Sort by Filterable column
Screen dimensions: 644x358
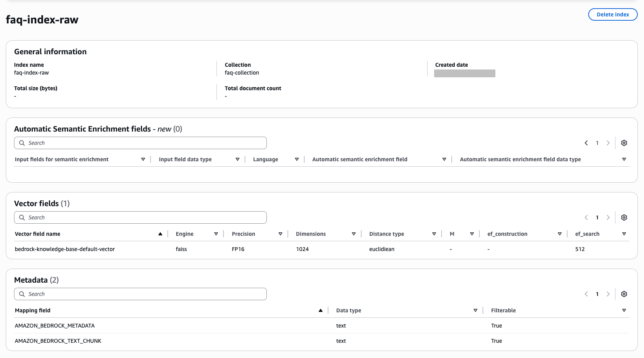(x=624, y=310)
